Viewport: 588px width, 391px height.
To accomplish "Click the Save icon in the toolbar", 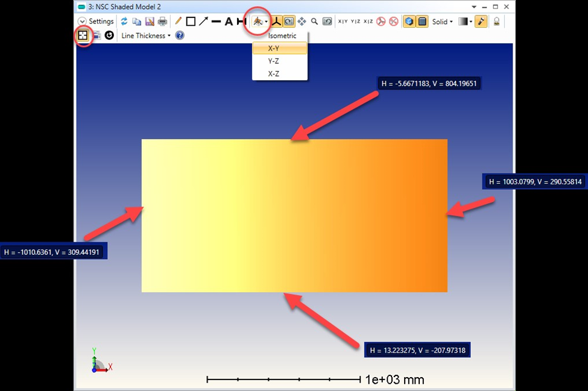I will 149,20.
